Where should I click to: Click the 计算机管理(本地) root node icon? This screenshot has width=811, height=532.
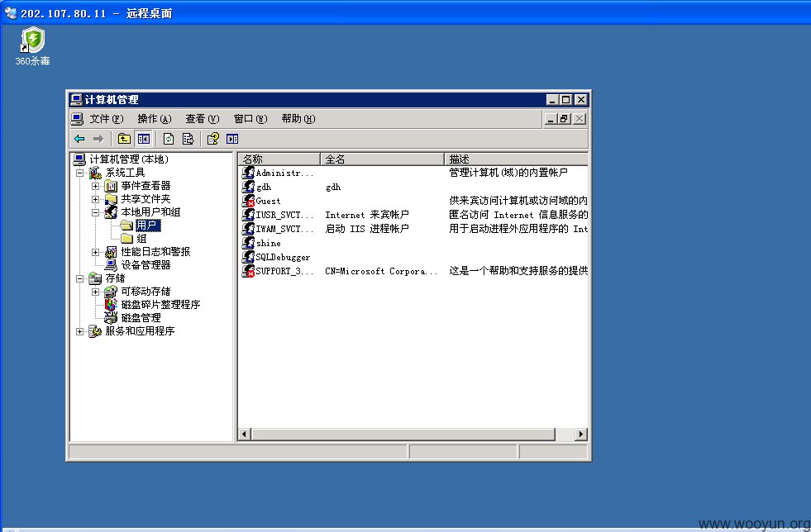point(79,159)
